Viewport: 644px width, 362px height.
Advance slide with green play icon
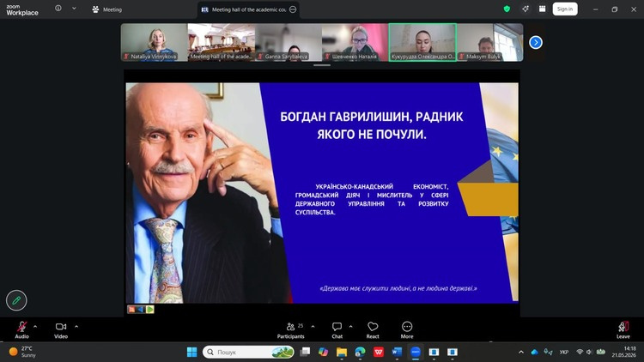(150, 310)
